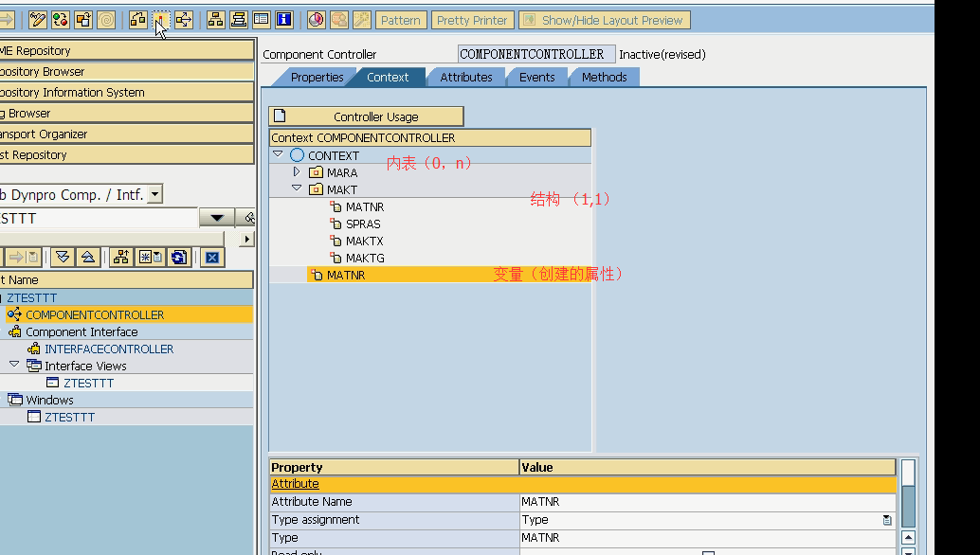980x555 pixels.
Task: Select COMPONENTCONTROLLER in the object tree
Action: (x=95, y=314)
